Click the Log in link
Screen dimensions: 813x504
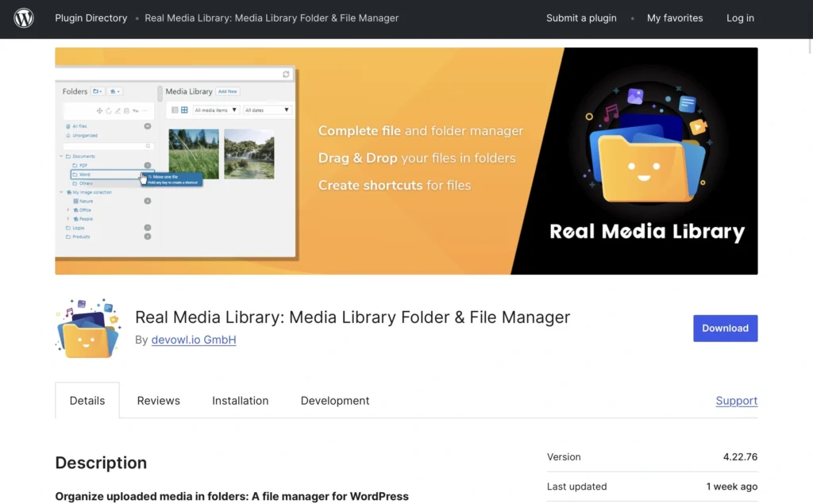click(x=740, y=18)
